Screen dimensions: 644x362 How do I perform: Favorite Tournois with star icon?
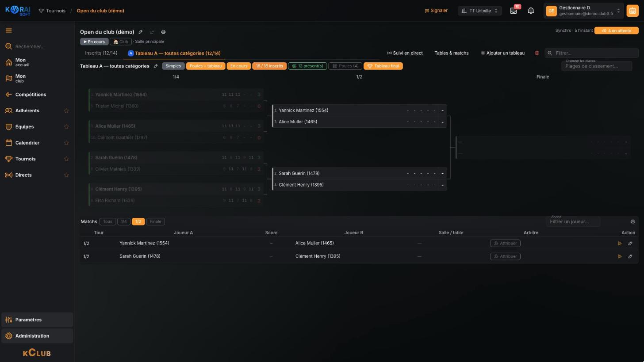[66, 159]
